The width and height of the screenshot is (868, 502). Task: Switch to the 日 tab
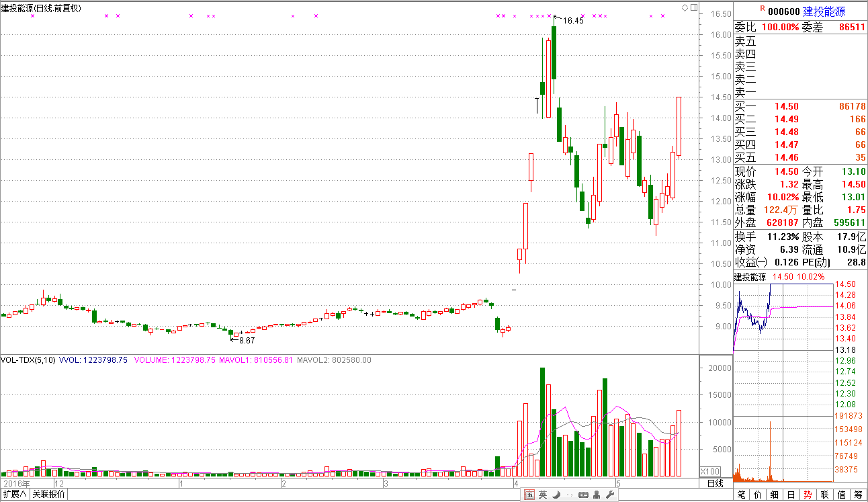[791, 495]
